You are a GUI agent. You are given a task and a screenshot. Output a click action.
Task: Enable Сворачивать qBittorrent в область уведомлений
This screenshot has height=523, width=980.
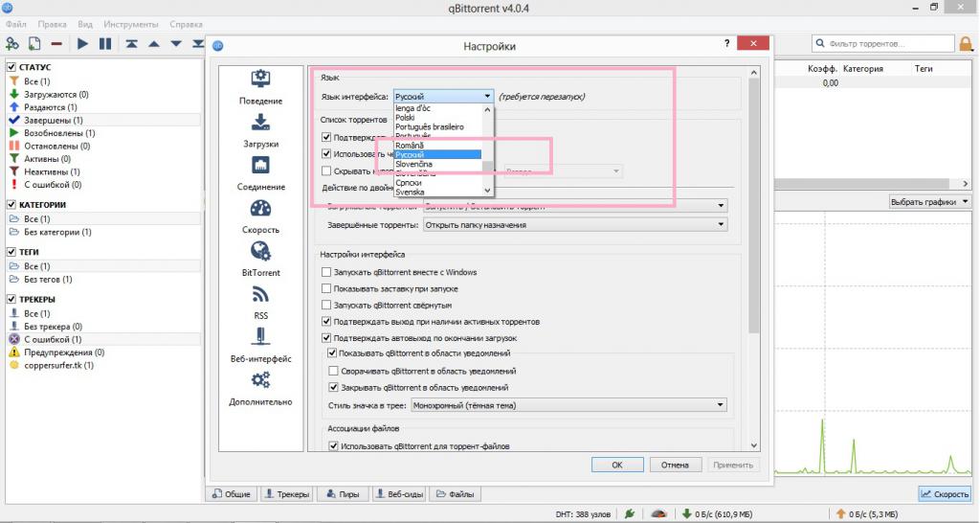333,371
